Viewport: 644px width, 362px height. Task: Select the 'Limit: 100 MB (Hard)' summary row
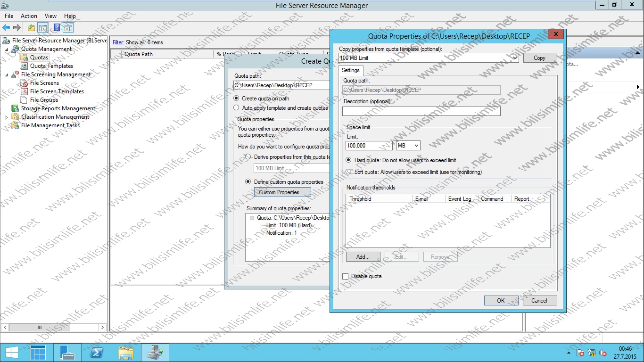pos(289,225)
